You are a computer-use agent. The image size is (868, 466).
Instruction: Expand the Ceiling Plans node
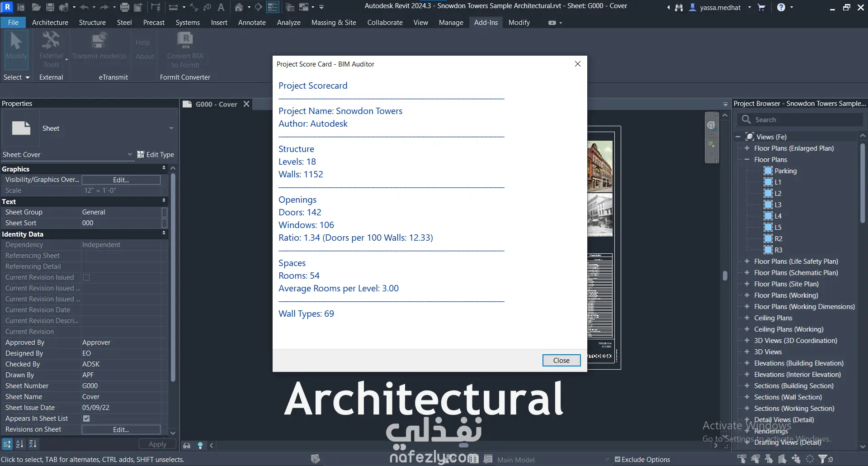(747, 318)
